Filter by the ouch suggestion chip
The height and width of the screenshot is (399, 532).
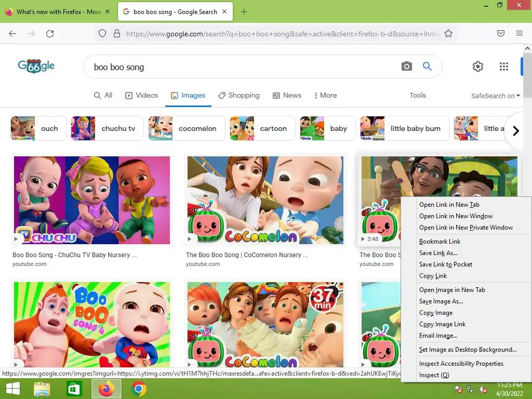pos(38,128)
